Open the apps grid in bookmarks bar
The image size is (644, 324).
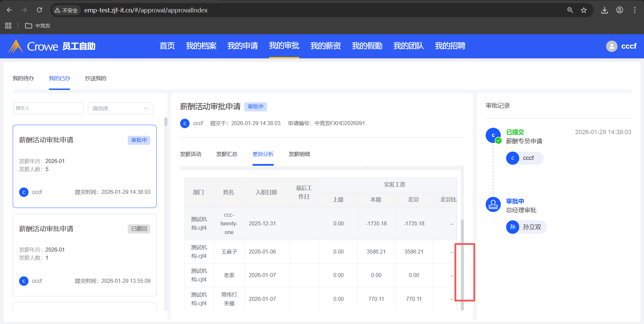click(x=8, y=26)
